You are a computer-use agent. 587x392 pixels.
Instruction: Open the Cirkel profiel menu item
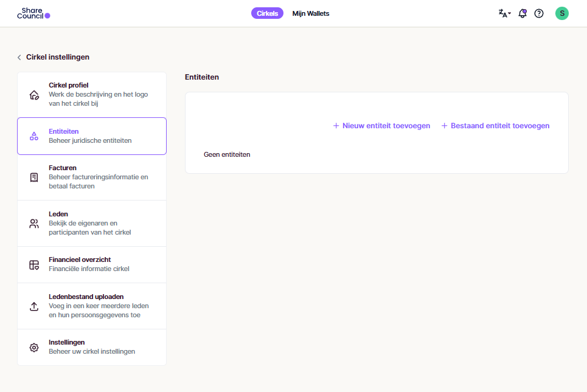click(92, 95)
